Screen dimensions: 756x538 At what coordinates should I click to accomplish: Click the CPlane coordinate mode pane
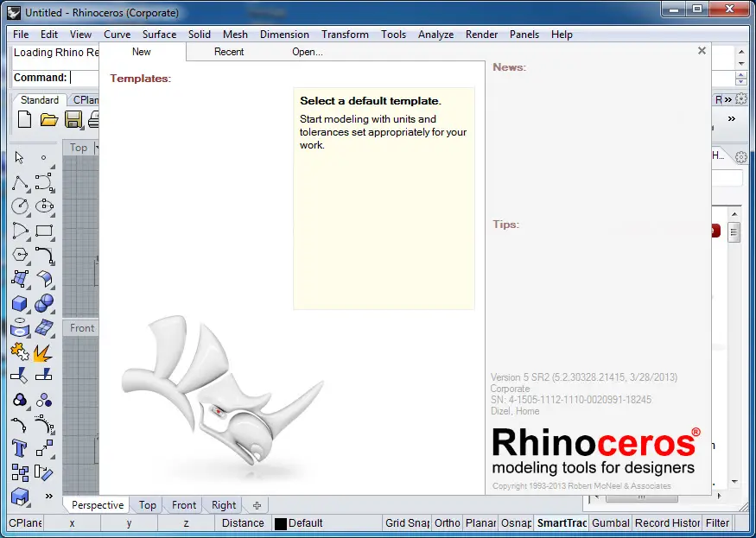26,523
